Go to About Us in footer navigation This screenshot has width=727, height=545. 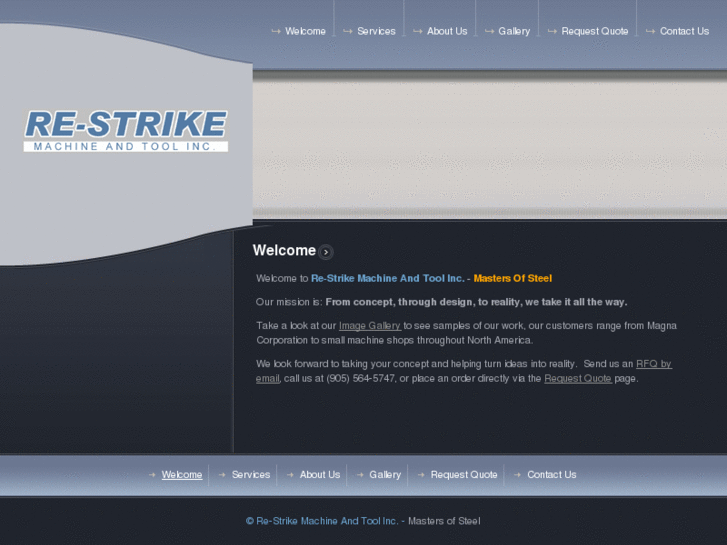319,474
